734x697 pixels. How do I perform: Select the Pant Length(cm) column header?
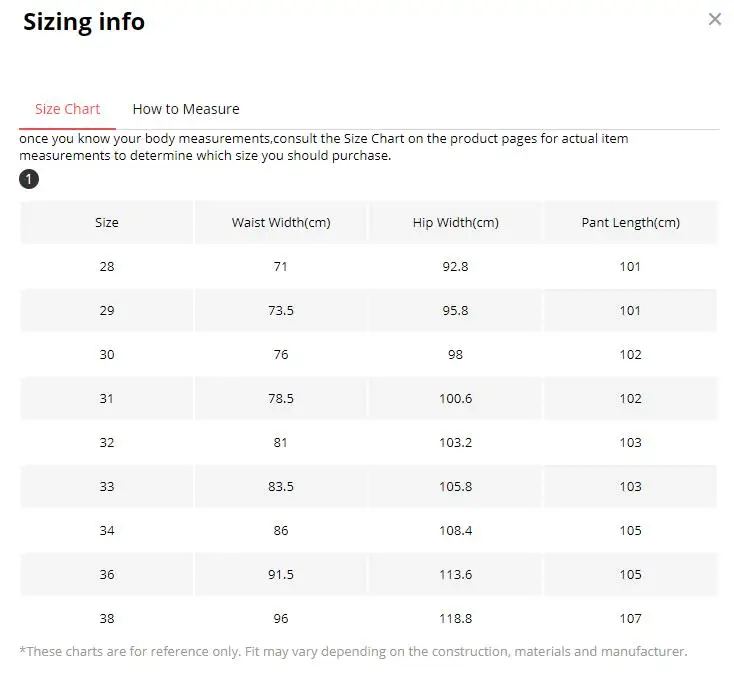coord(630,222)
